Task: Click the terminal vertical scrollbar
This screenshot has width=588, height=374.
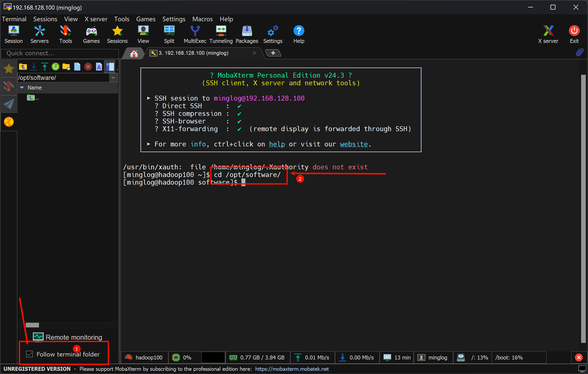Action: (583, 208)
